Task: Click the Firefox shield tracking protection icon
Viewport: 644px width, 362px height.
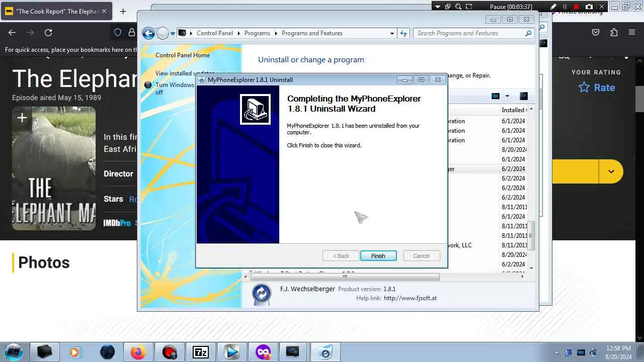Action: pos(118,32)
